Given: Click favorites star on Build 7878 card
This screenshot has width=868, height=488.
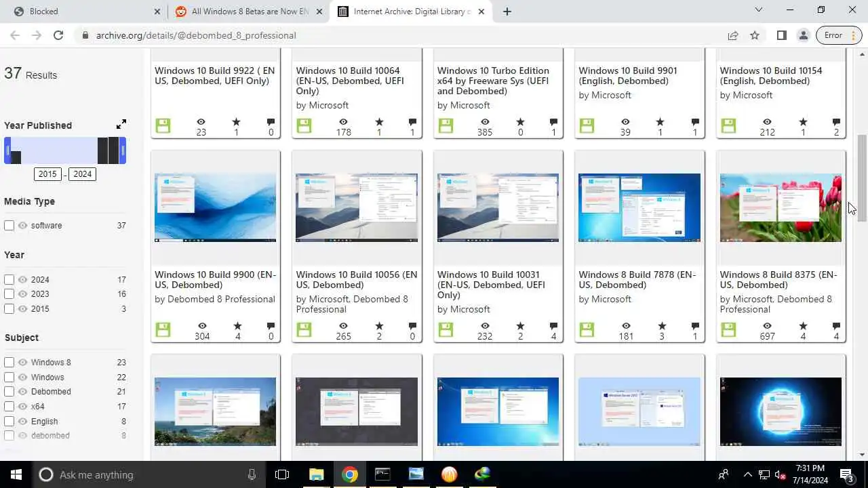Looking at the screenshot, I should [662, 326].
